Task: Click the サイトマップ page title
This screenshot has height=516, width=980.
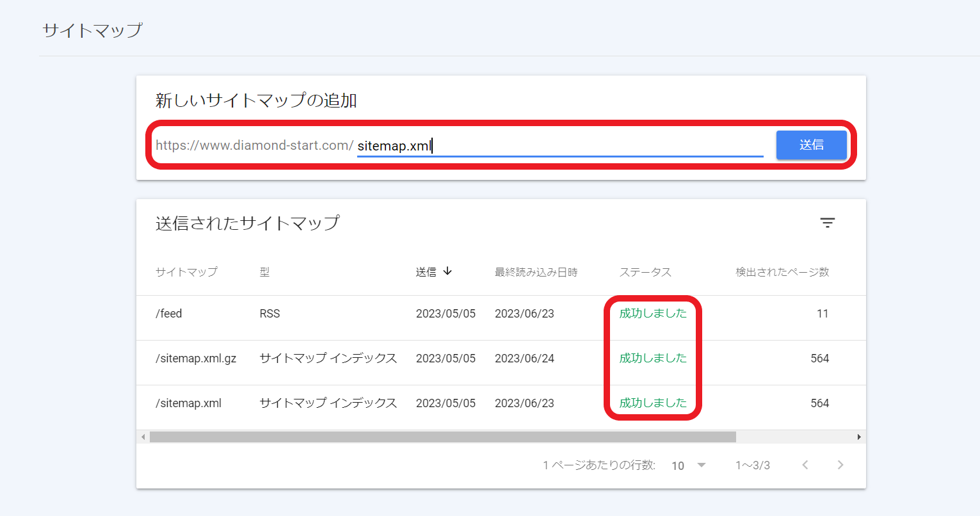Action: coord(92,30)
